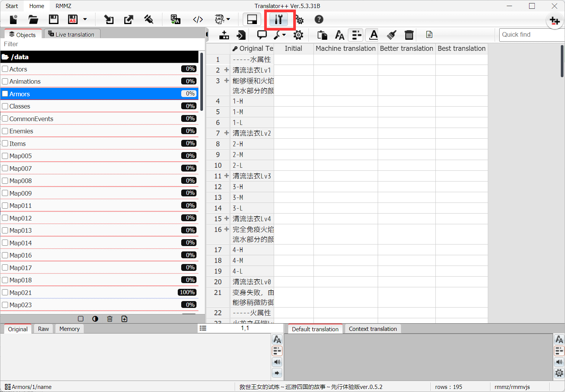Toggle the bottom panel layout icon
Viewport: 565px width, 392px height.
click(252, 19)
